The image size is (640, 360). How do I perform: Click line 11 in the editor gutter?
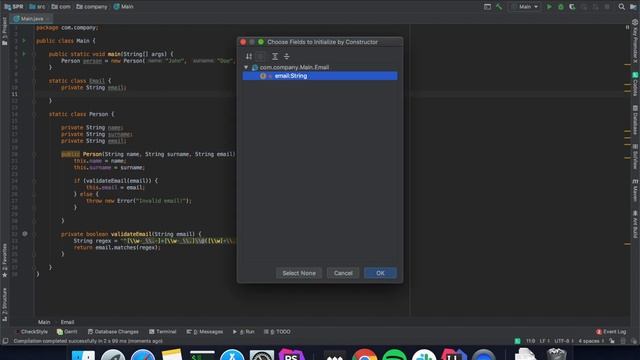(15, 94)
